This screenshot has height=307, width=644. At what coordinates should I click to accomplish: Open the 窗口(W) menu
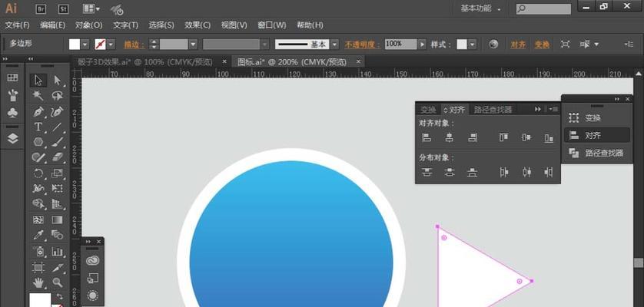click(x=271, y=25)
